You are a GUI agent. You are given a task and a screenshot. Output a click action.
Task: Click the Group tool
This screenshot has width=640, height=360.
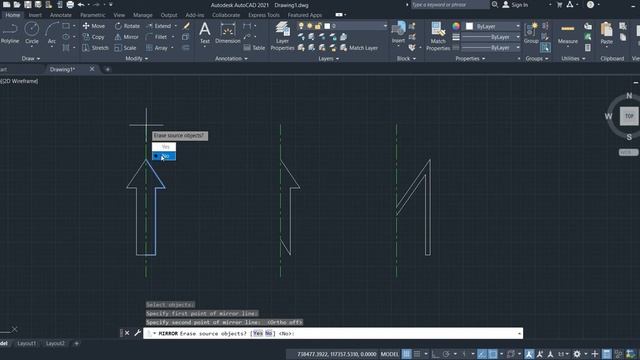(x=531, y=33)
